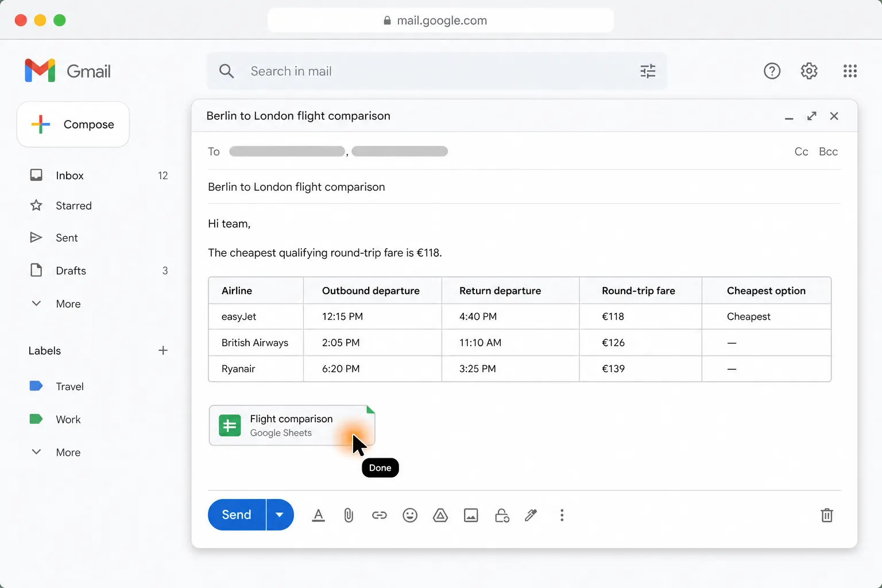Click the red close window button
The width and height of the screenshot is (882, 588).
click(21, 20)
